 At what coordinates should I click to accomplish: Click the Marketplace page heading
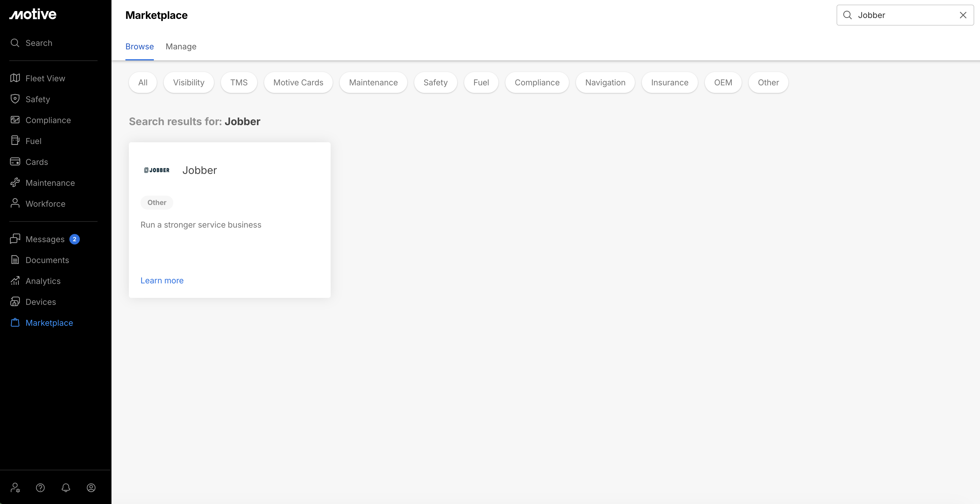pos(156,15)
